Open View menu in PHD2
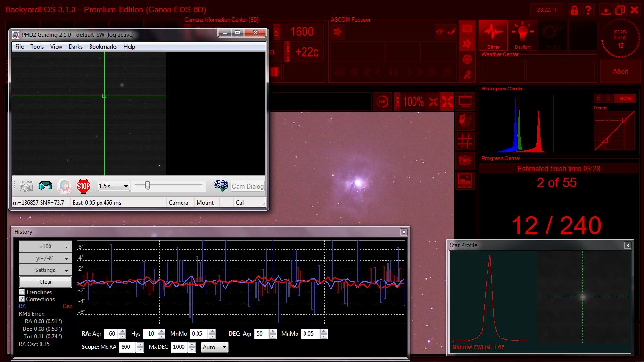Screen dimensions: 644x362 pyautogui.click(x=56, y=47)
